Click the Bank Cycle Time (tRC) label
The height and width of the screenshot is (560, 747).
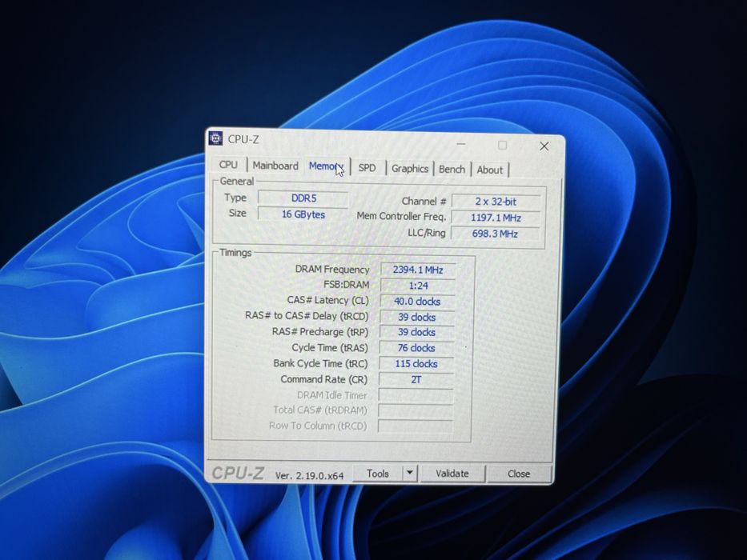[320, 363]
